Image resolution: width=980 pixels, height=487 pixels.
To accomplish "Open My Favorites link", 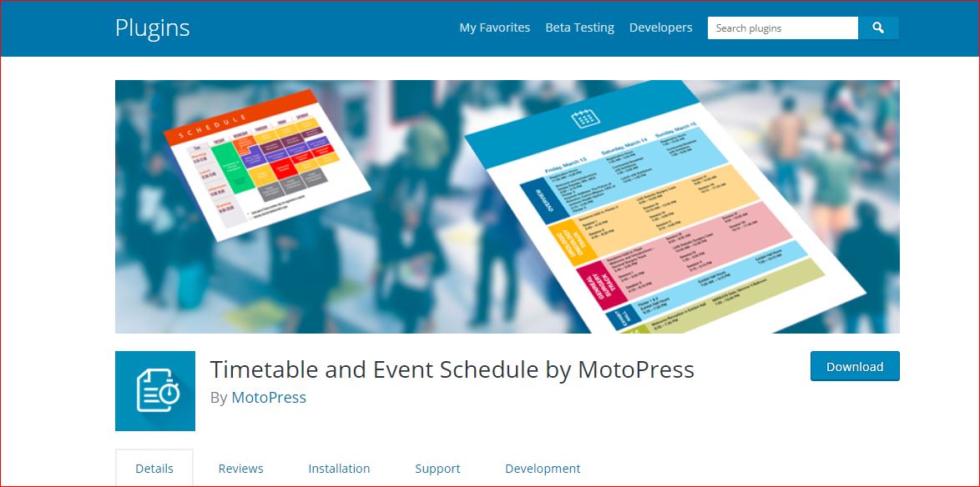I will (x=494, y=28).
